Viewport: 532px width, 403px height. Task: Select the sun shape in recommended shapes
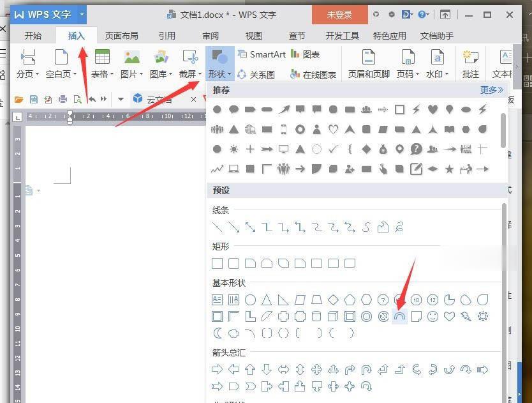[x=233, y=149]
